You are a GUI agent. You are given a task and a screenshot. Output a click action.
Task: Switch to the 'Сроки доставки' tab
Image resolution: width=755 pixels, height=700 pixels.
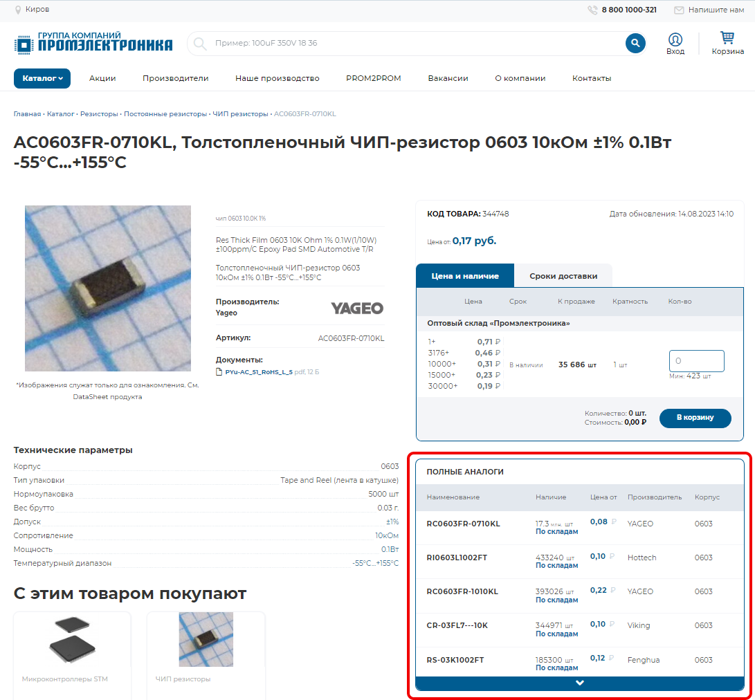click(563, 275)
